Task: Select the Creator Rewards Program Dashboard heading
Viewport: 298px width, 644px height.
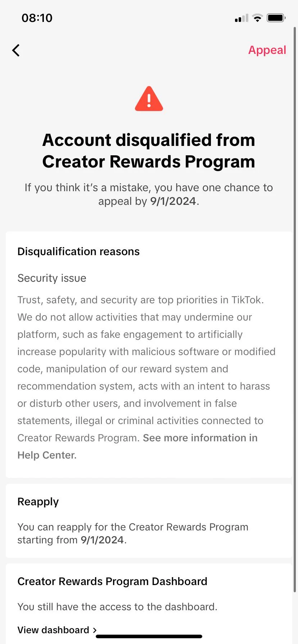Action: click(x=112, y=581)
